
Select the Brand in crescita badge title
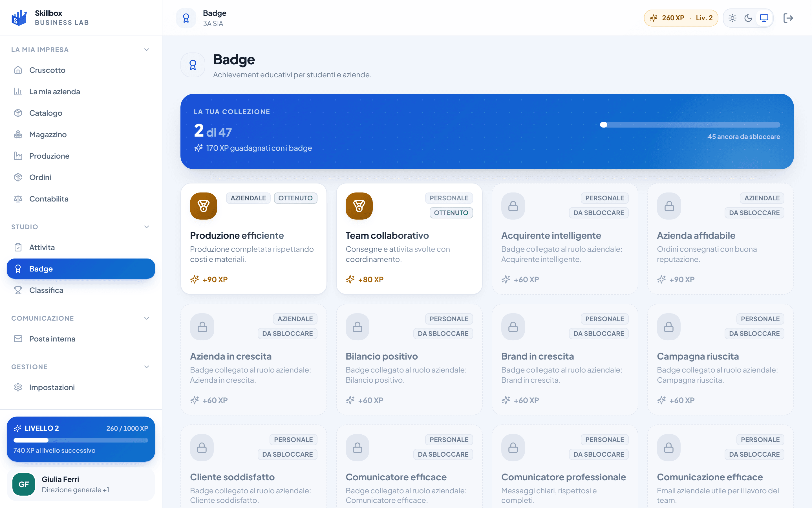pyautogui.click(x=538, y=356)
